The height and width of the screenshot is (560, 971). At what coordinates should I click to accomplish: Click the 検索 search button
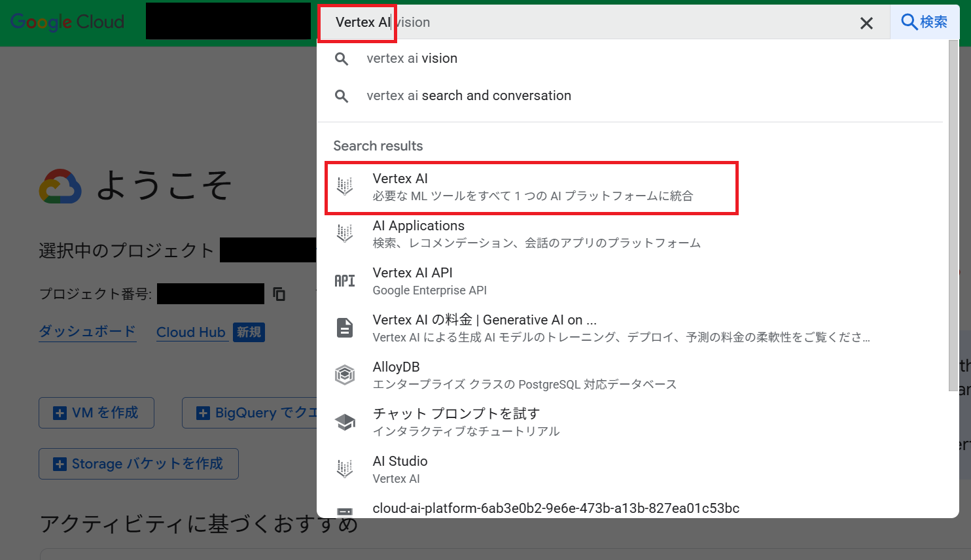point(925,22)
